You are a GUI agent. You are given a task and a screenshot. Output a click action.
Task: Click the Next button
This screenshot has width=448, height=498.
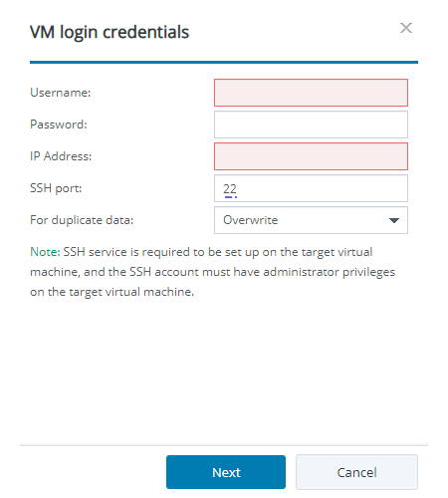(226, 472)
